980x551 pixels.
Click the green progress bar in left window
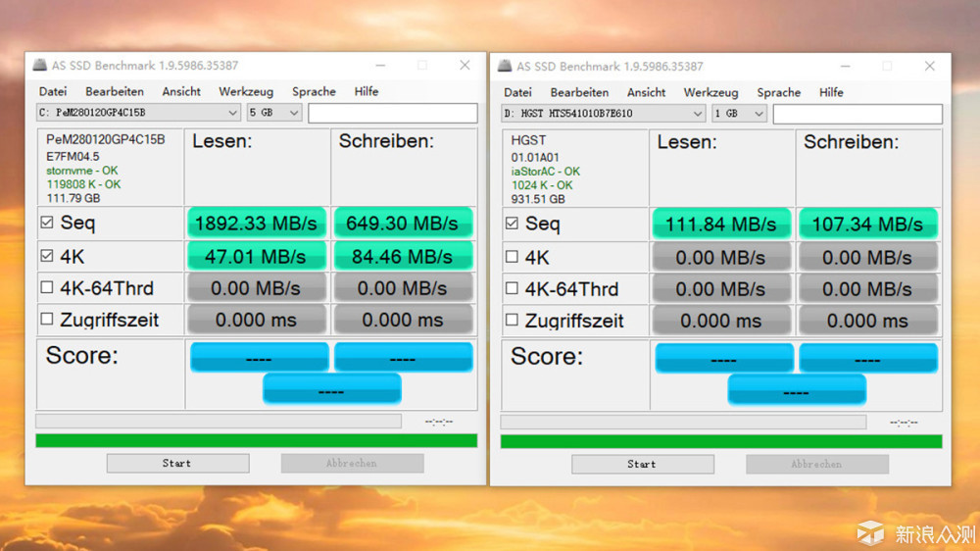256,441
